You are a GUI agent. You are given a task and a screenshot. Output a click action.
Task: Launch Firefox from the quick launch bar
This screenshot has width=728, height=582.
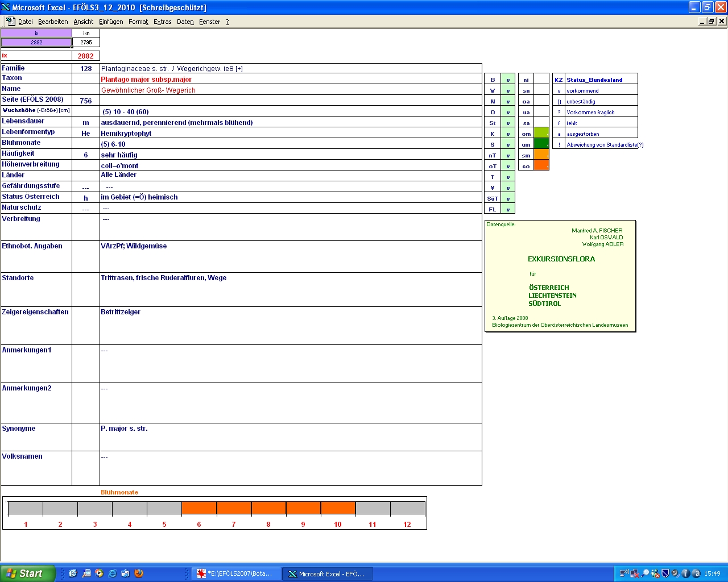[138, 573]
